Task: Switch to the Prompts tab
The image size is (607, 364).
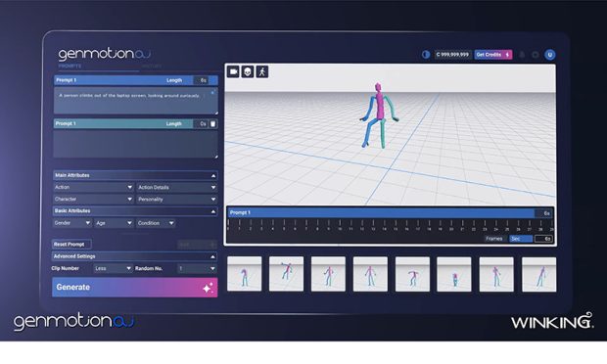Action: (70, 67)
